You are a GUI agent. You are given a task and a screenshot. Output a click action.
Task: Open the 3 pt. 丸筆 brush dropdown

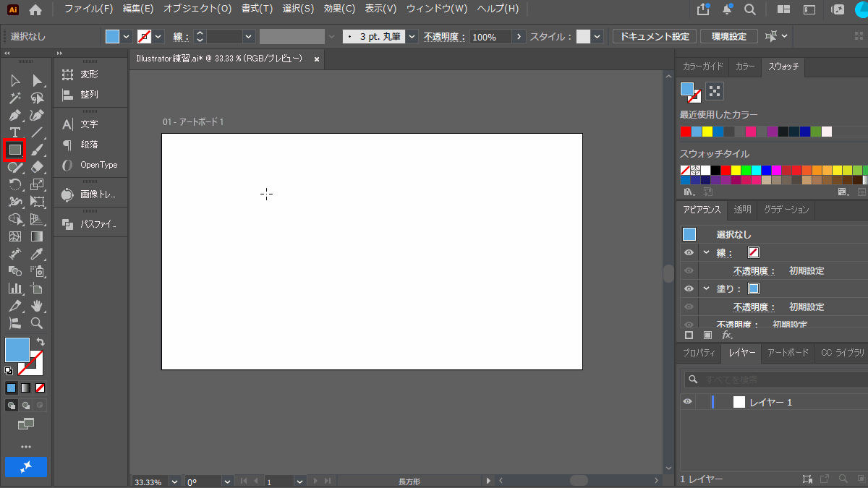412,37
